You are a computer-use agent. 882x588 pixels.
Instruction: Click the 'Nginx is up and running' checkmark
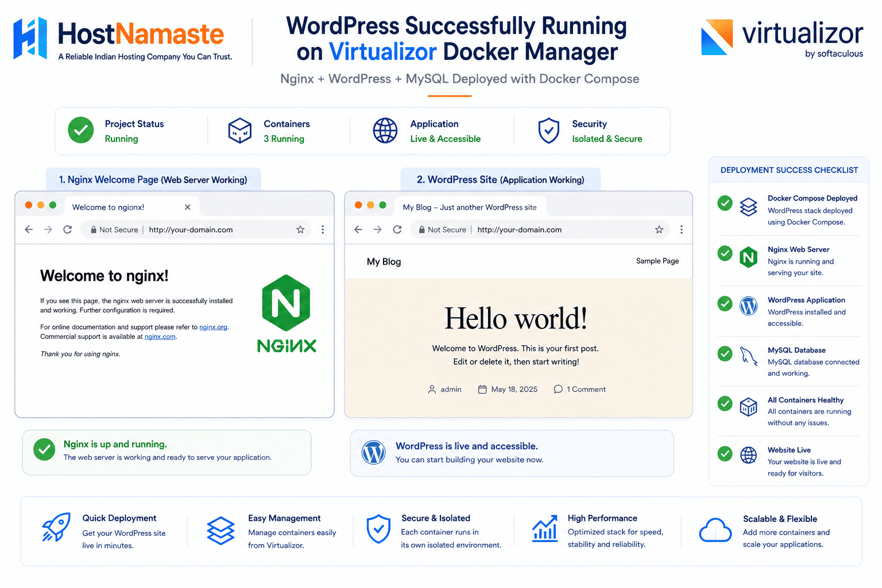click(44, 450)
